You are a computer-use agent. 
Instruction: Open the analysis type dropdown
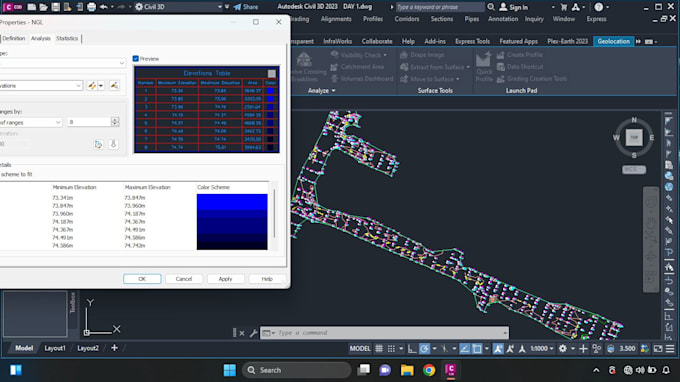[x=63, y=63]
